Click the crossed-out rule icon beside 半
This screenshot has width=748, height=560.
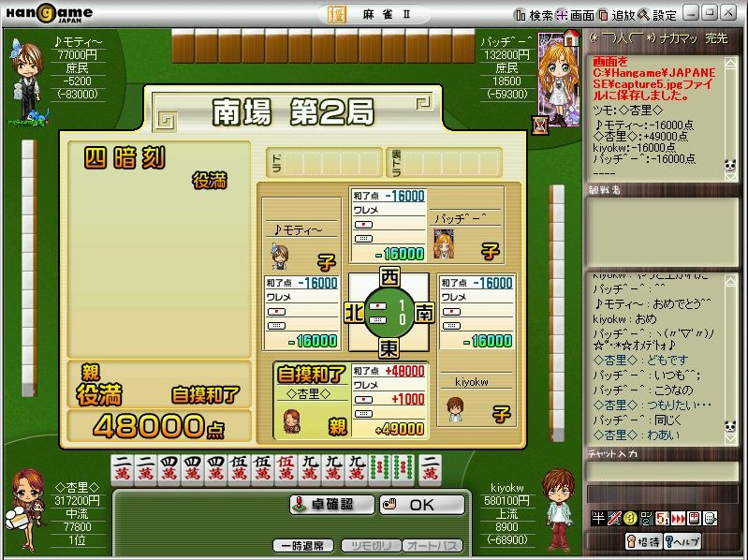613,518
